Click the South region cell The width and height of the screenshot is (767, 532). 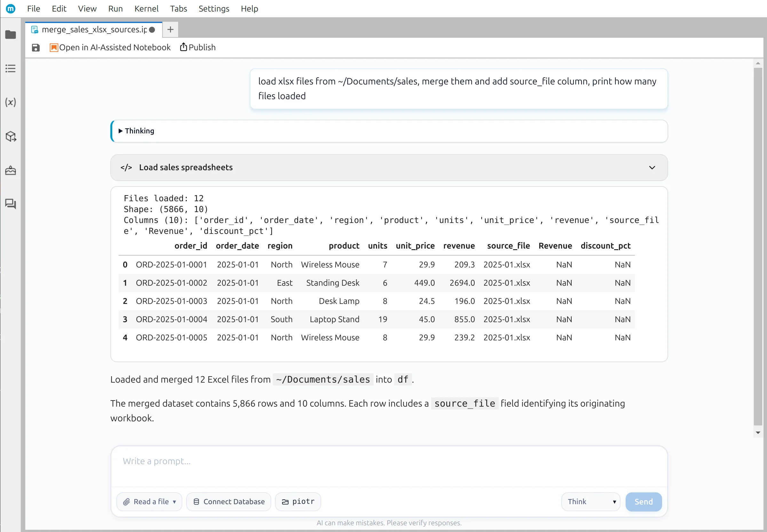pyautogui.click(x=281, y=319)
